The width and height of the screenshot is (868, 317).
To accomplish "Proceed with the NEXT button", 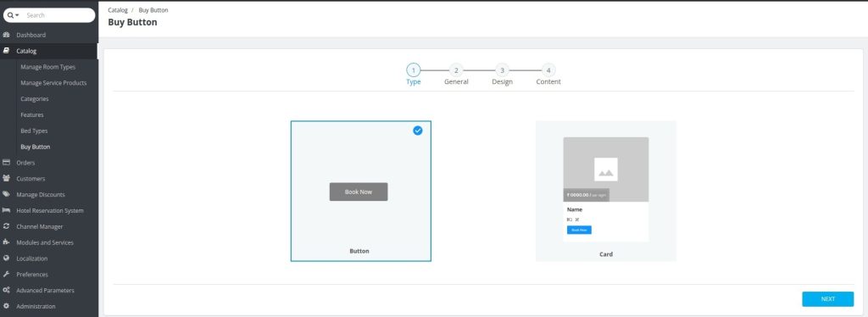I will [x=828, y=298].
